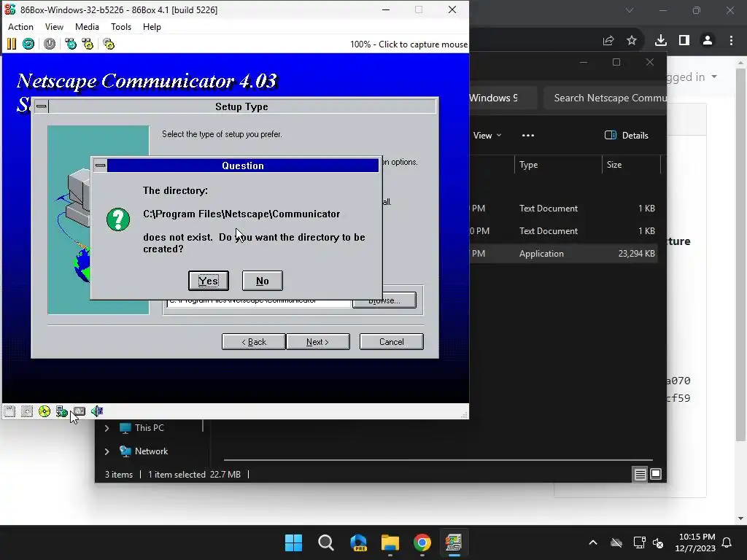Toggle the Chrome side panel icon
Viewport: 747px width, 560px height.
(684, 41)
